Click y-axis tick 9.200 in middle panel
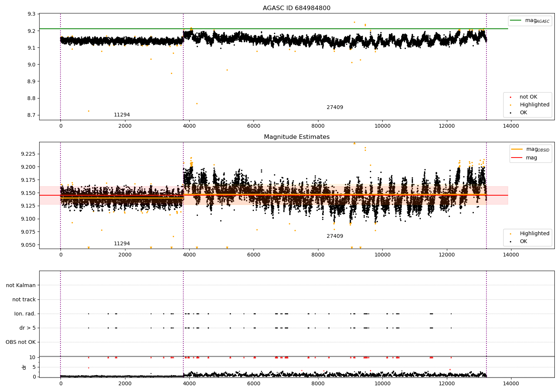This screenshot has width=560, height=392. [28, 167]
